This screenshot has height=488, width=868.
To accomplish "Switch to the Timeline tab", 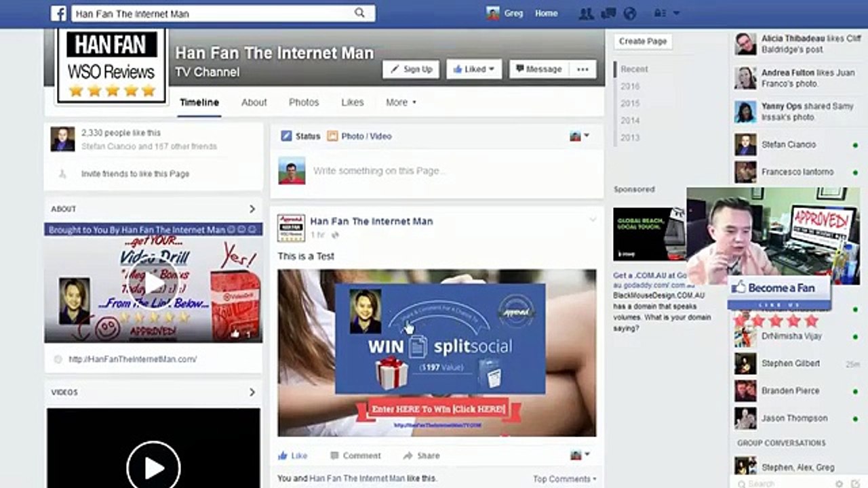I will pyautogui.click(x=199, y=102).
